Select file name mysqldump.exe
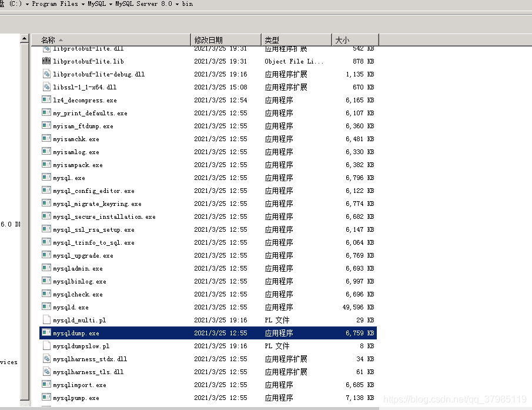Image resolution: width=532 pixels, height=410 pixels. click(76, 334)
